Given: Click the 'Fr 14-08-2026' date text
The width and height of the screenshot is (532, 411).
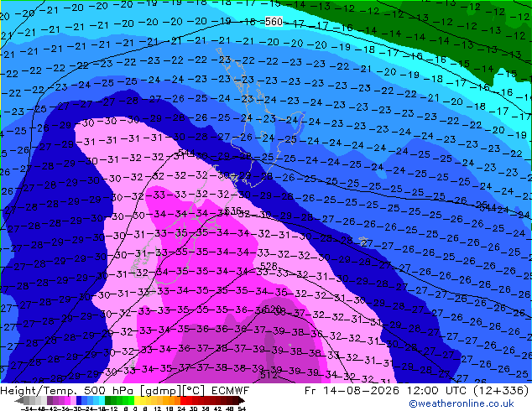Looking at the screenshot, I should pyautogui.click(x=352, y=391).
